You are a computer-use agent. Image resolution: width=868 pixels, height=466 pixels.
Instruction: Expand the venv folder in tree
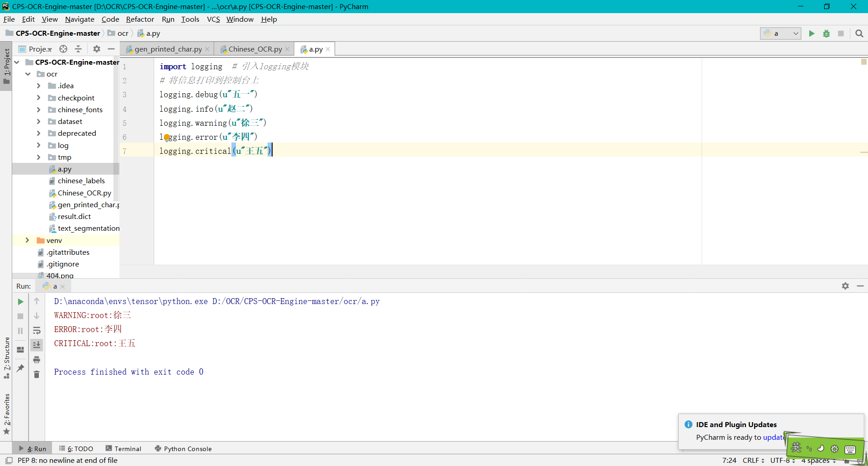[27, 240]
